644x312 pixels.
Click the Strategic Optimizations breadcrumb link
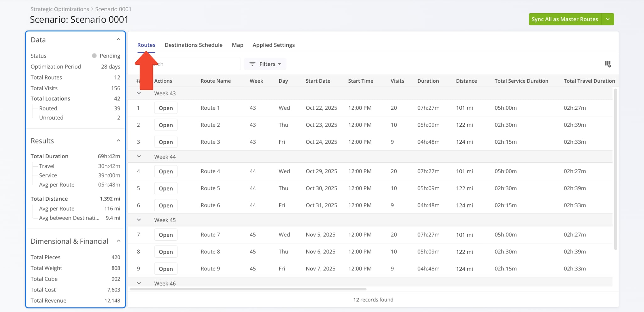click(60, 9)
